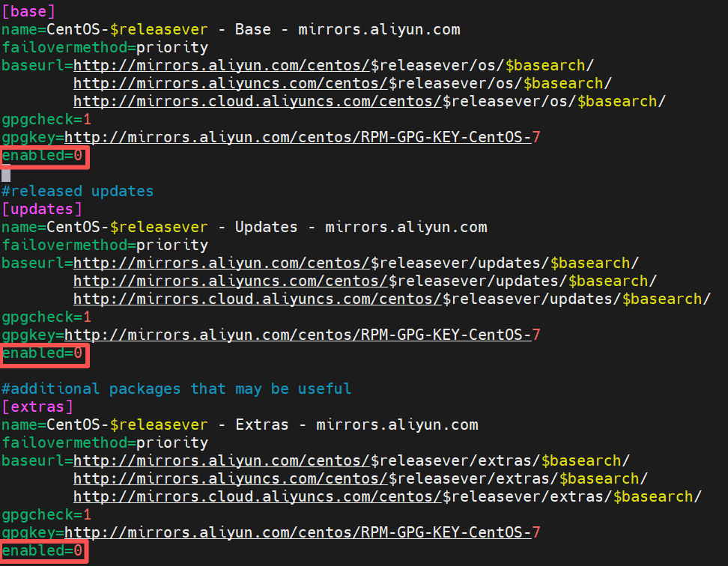Click failovermethod=priority in extras section

click(105, 442)
